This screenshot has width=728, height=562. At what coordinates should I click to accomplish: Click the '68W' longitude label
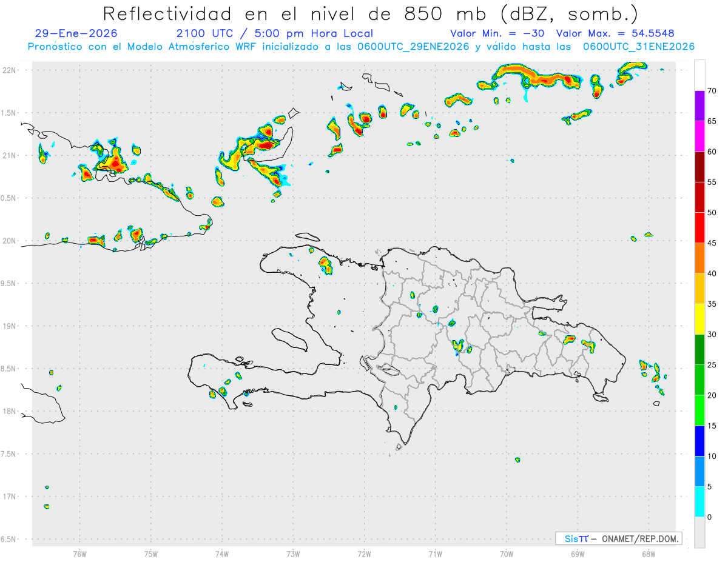pos(649,554)
